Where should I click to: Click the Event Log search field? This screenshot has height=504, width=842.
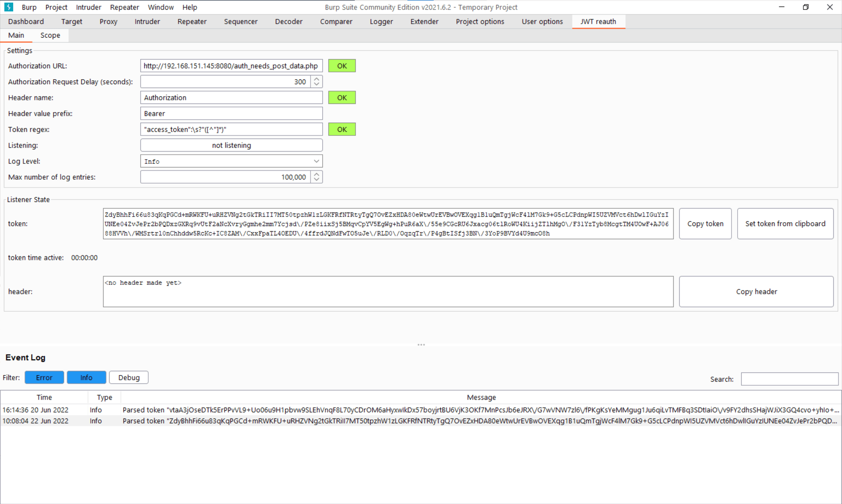click(x=789, y=379)
